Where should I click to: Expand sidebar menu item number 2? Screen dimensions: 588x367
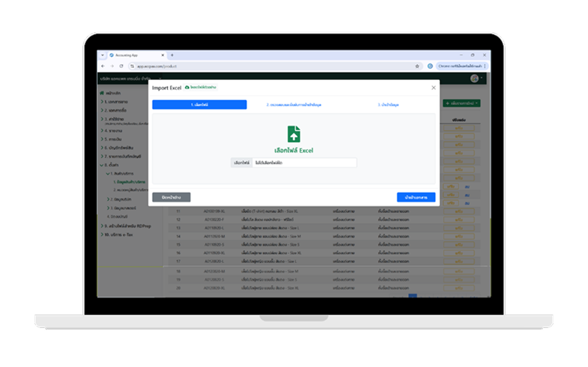pos(114,110)
